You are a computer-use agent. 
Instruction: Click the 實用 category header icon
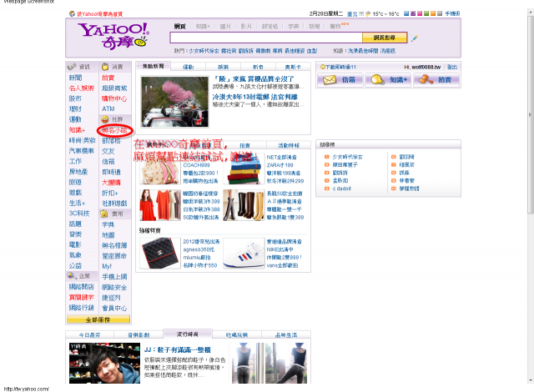coord(104,214)
